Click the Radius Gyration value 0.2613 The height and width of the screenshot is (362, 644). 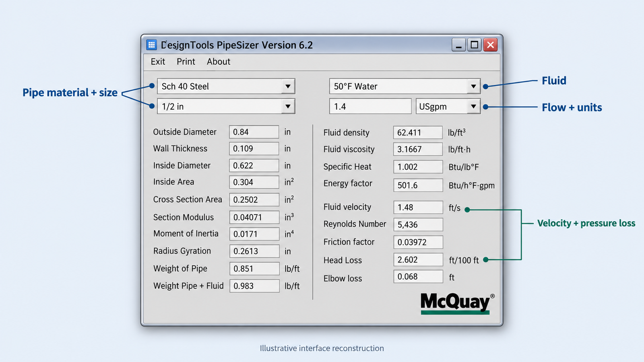254,251
